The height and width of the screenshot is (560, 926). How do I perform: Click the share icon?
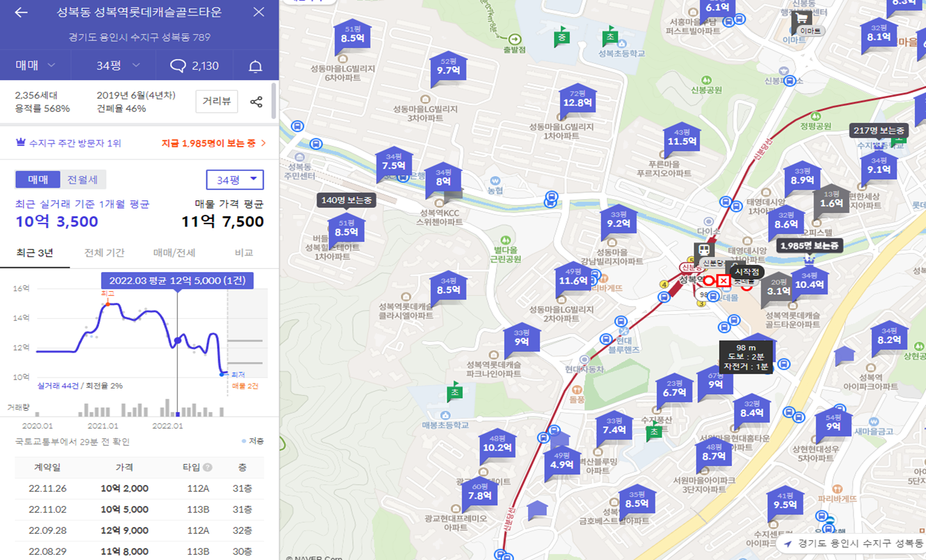[256, 102]
